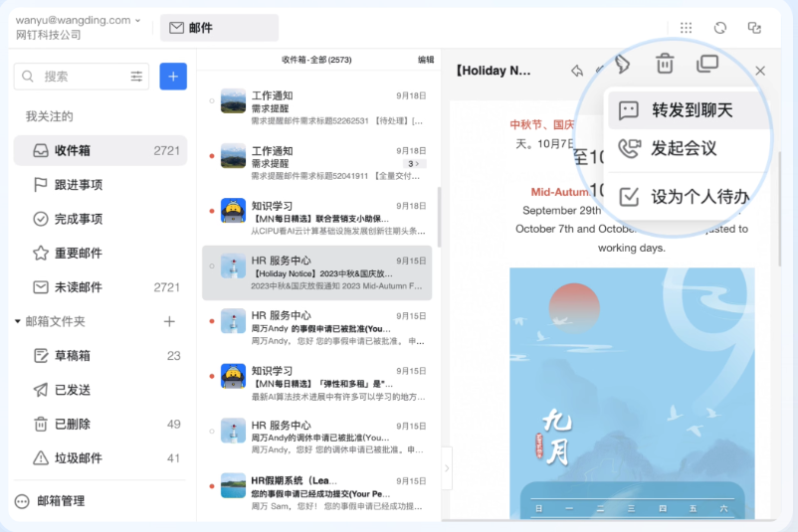Click the open-in-new-window icon in mail toolbar

click(x=706, y=64)
